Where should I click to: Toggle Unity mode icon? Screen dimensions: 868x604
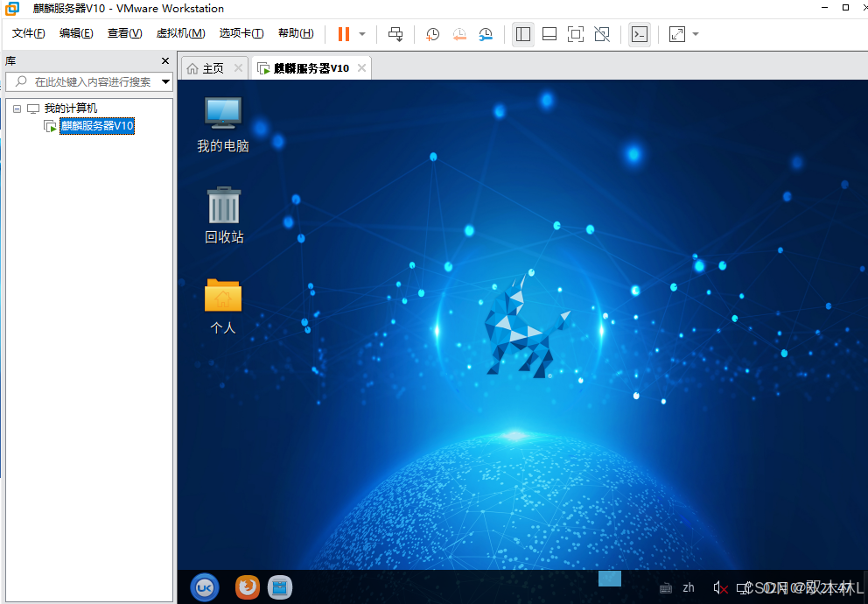(602, 34)
